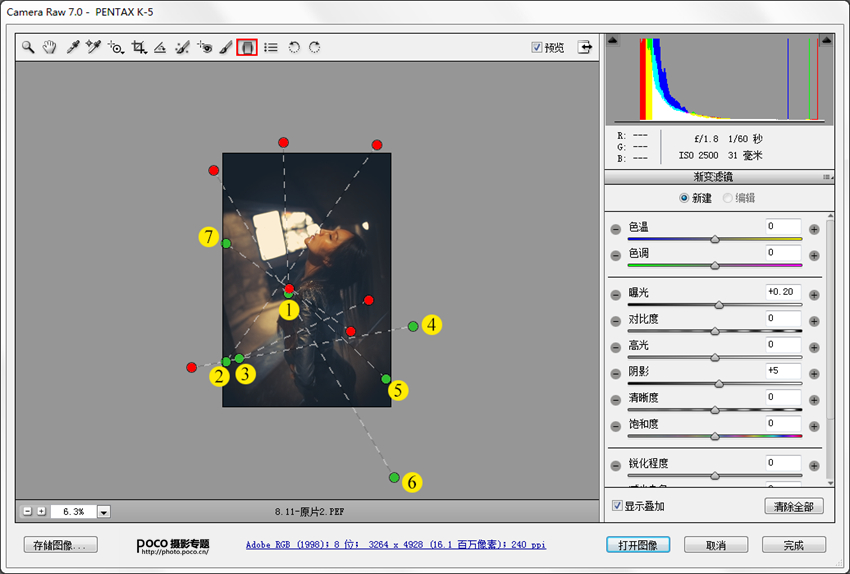Select the Straighten tool
This screenshot has width=850, height=574.
(x=160, y=48)
